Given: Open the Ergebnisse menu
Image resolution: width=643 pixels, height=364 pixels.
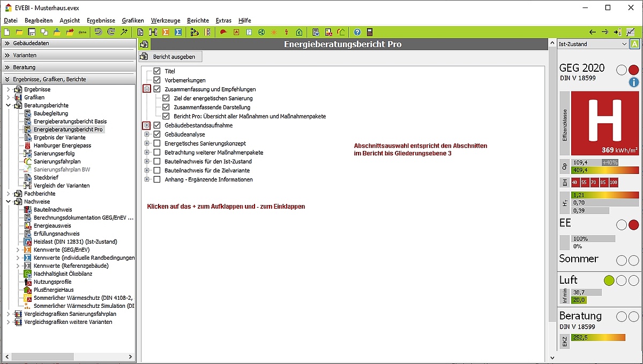Looking at the screenshot, I should tap(101, 20).
